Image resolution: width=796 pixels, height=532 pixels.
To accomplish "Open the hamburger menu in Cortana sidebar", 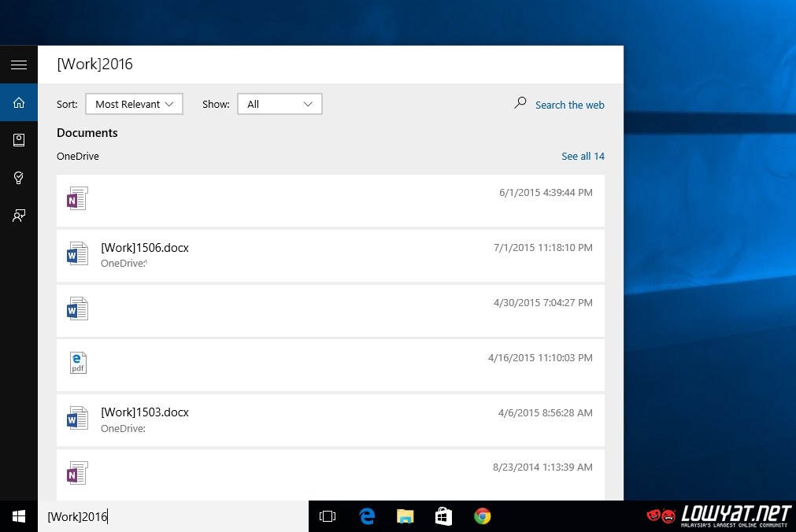I will 19,65.
